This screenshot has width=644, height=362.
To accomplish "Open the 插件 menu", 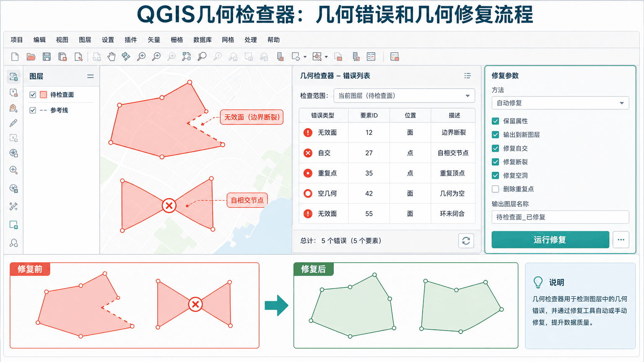I will (x=131, y=40).
